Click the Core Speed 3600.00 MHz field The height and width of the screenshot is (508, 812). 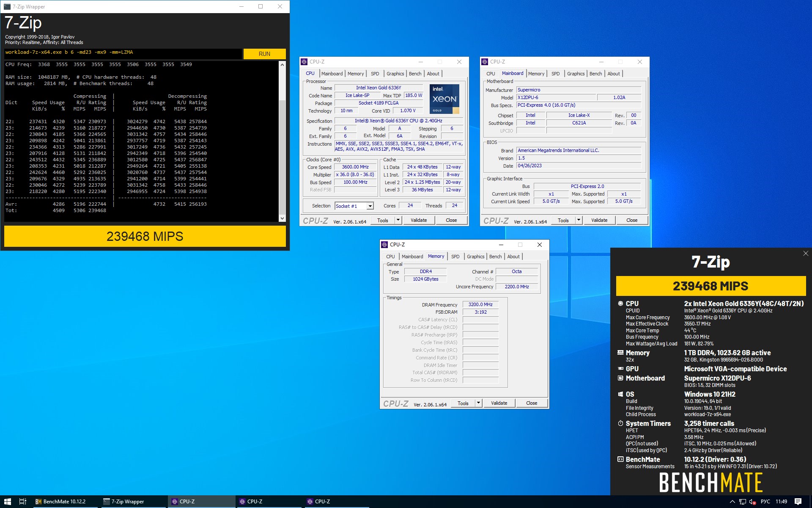coord(355,167)
